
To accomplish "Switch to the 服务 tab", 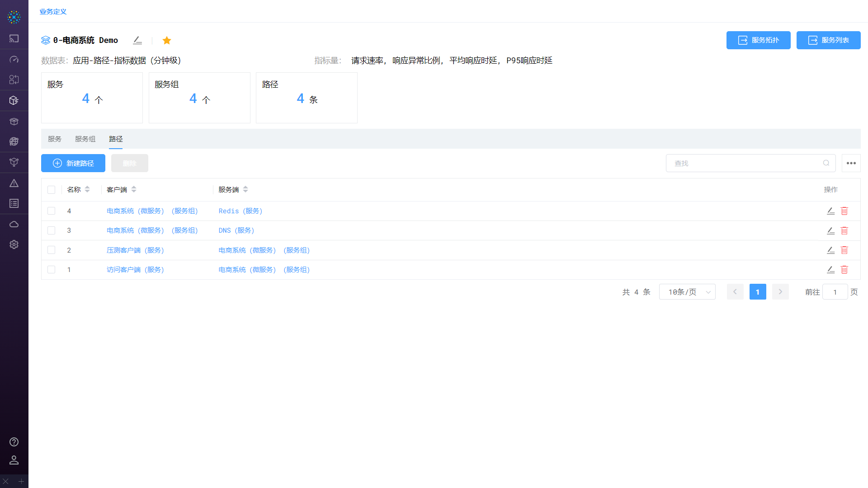I will pos(55,139).
